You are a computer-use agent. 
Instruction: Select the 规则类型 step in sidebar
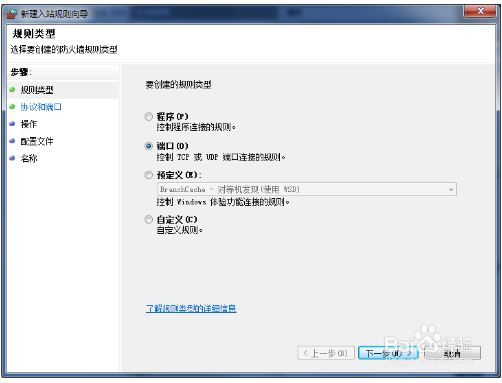point(37,90)
